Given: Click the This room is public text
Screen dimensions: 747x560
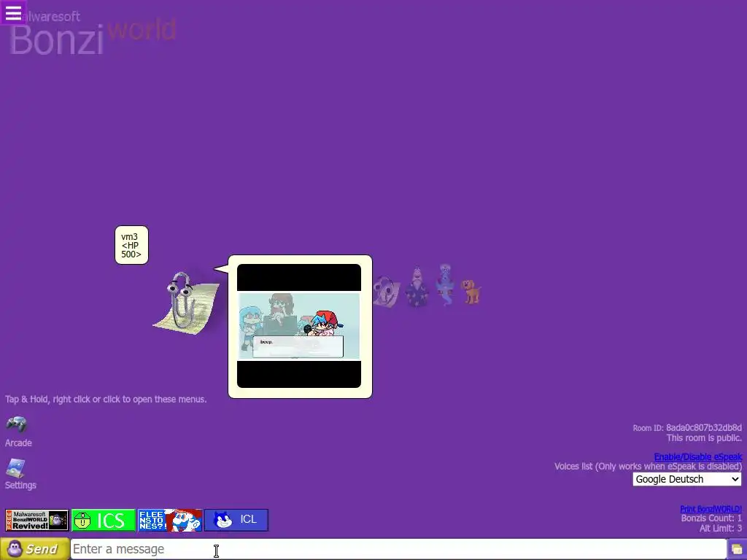Looking at the screenshot, I should (x=704, y=438).
